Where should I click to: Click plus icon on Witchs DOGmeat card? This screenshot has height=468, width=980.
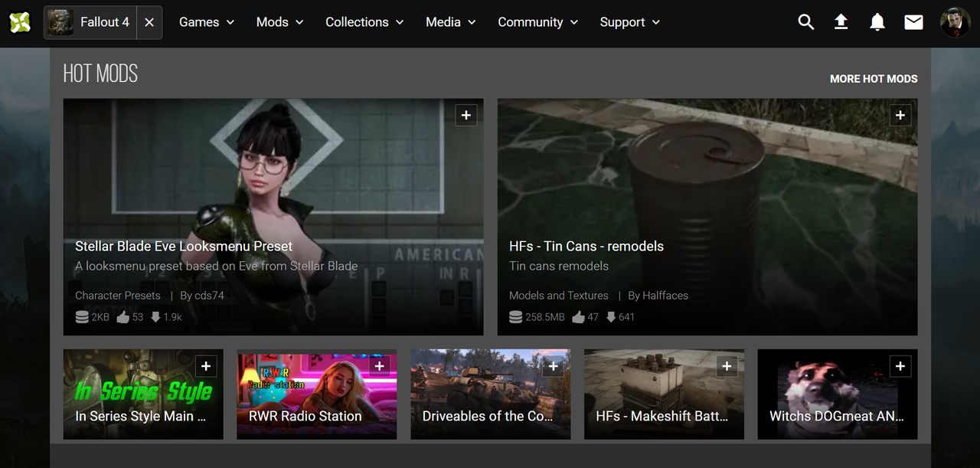pos(900,366)
